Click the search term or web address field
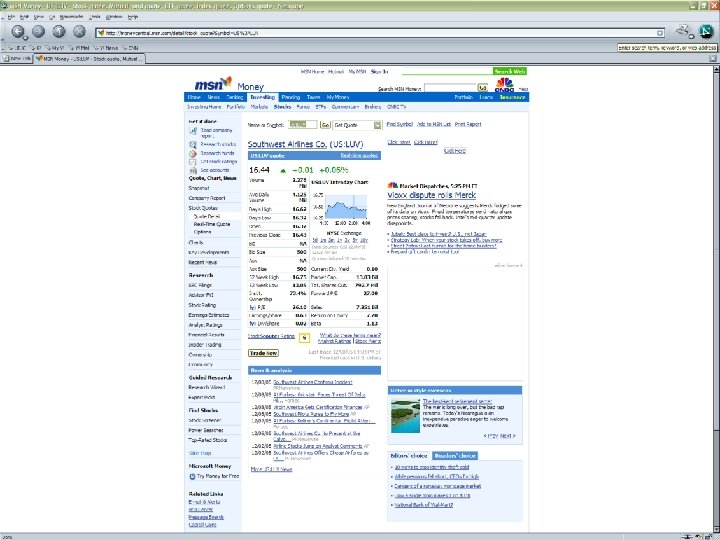 tap(667, 47)
